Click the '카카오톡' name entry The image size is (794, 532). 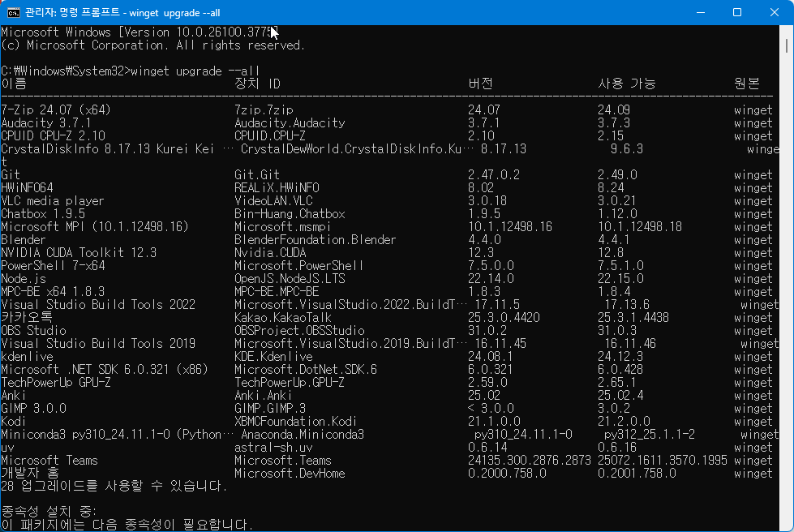27,318
